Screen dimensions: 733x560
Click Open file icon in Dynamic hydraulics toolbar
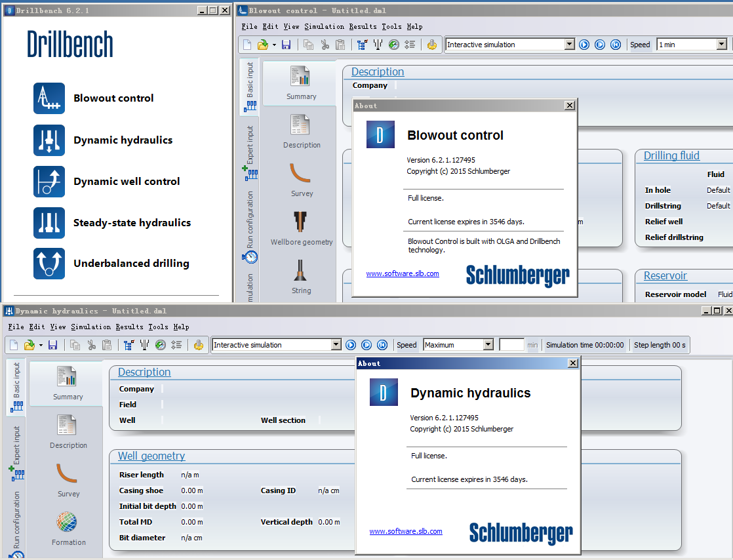[29, 345]
